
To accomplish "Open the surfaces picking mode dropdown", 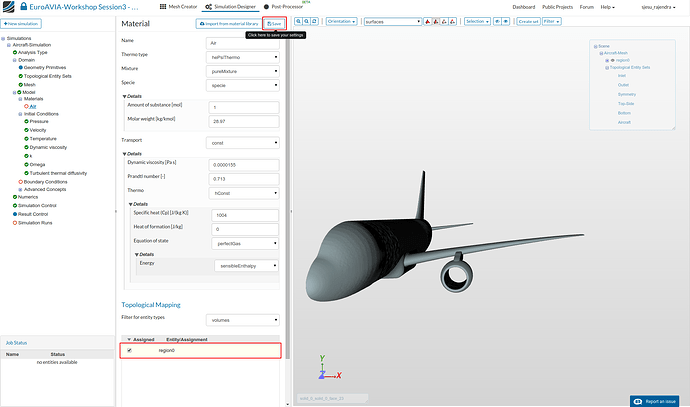I will point(393,22).
